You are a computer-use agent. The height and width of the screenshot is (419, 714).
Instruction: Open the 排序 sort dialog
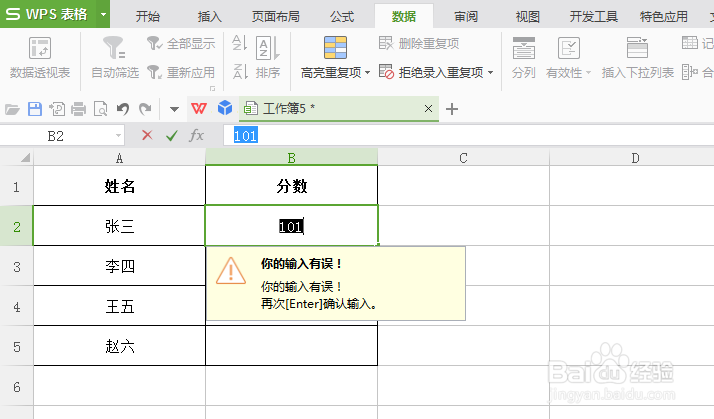[x=268, y=58]
